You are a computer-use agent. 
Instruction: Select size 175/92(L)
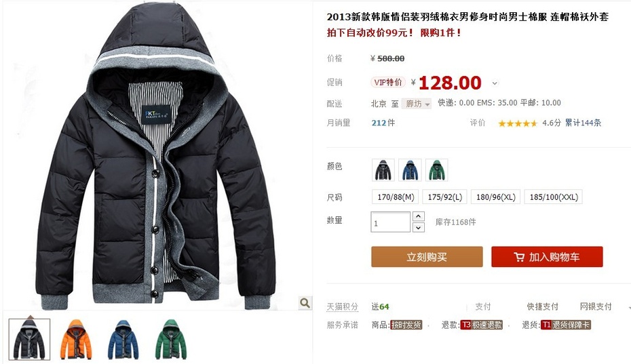tap(444, 197)
